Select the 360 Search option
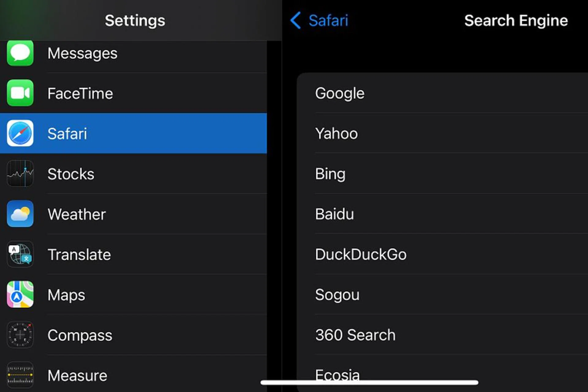Screen dimensions: 588x392 (x=355, y=335)
